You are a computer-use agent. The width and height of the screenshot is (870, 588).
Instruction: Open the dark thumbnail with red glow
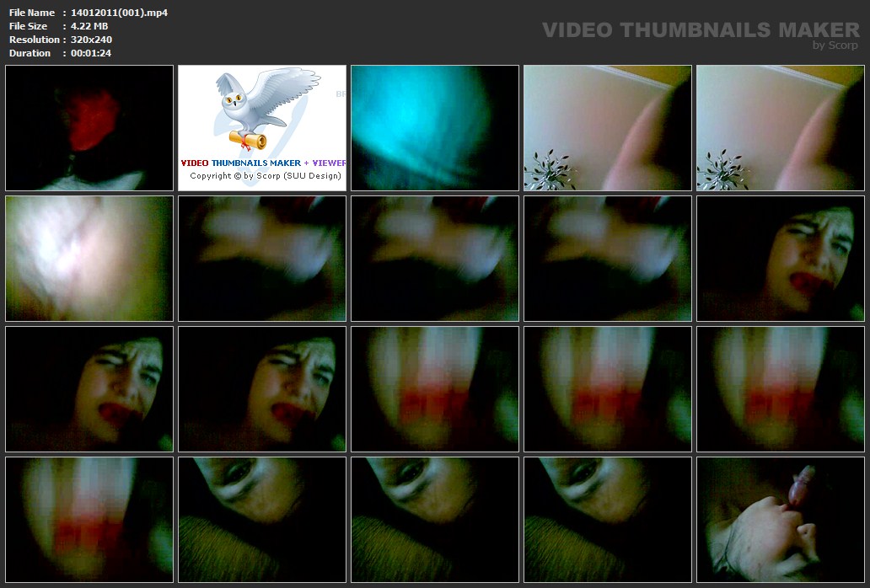[x=89, y=128]
